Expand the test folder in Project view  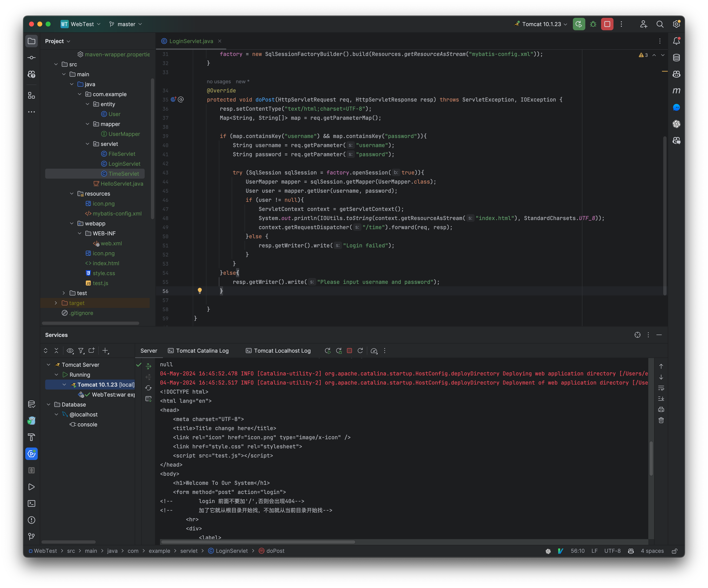tap(63, 293)
